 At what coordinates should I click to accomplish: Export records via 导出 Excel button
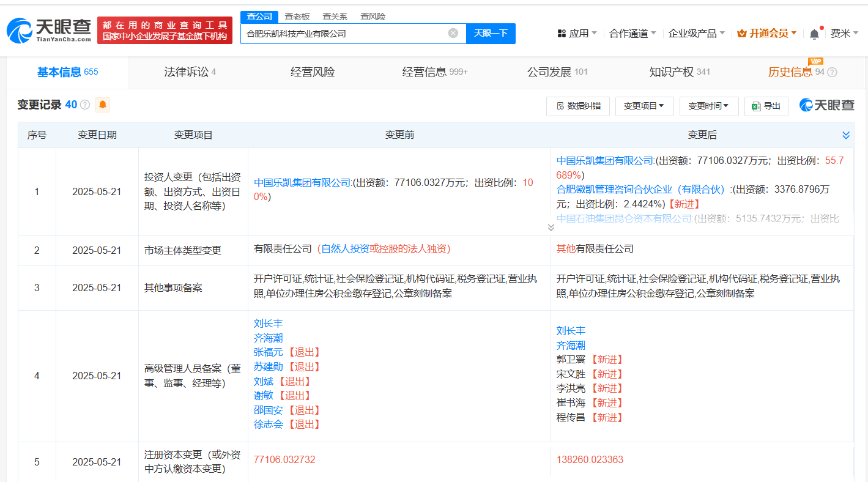point(766,106)
